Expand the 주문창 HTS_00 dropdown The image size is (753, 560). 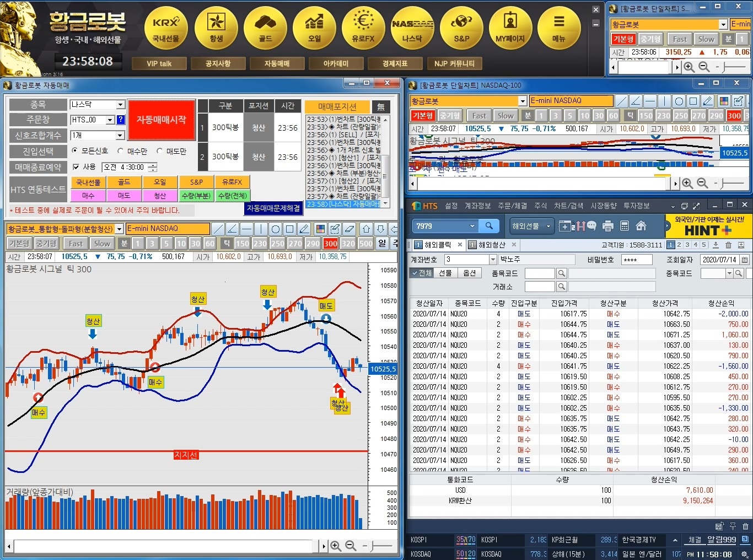(x=110, y=120)
